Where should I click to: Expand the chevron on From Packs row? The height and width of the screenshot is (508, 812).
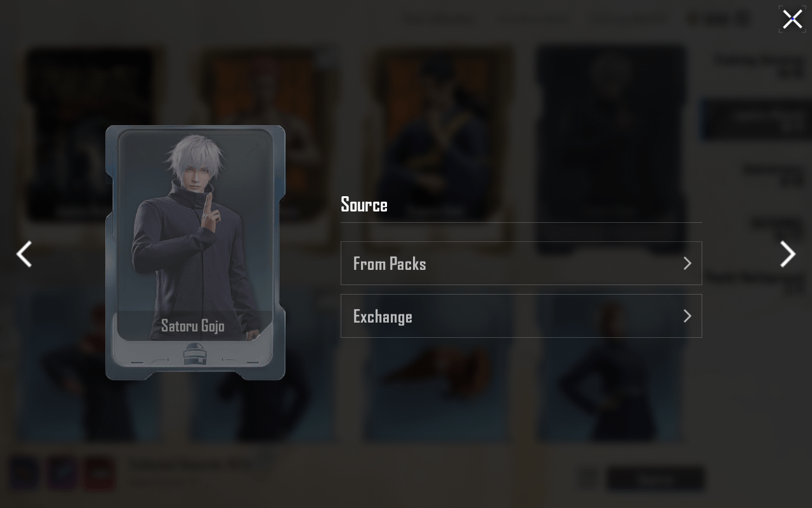687,263
